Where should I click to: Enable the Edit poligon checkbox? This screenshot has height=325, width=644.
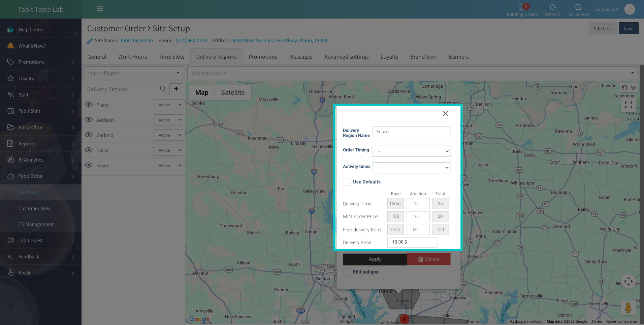(347, 272)
